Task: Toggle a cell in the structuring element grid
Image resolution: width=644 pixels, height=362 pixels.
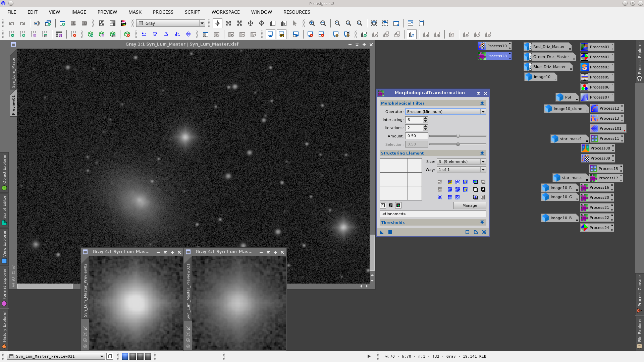Action: pos(400,179)
